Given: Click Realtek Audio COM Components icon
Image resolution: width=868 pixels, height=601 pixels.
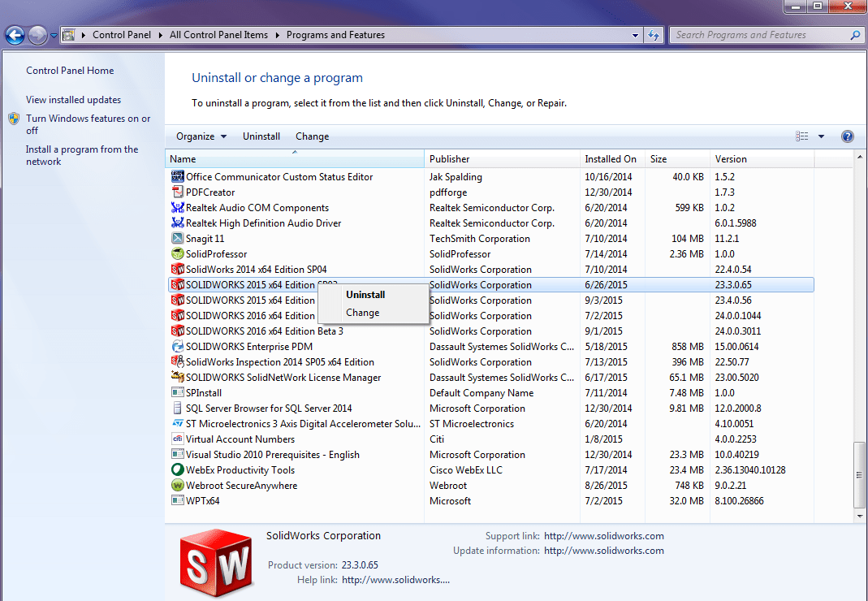Looking at the screenshot, I should pos(177,208).
